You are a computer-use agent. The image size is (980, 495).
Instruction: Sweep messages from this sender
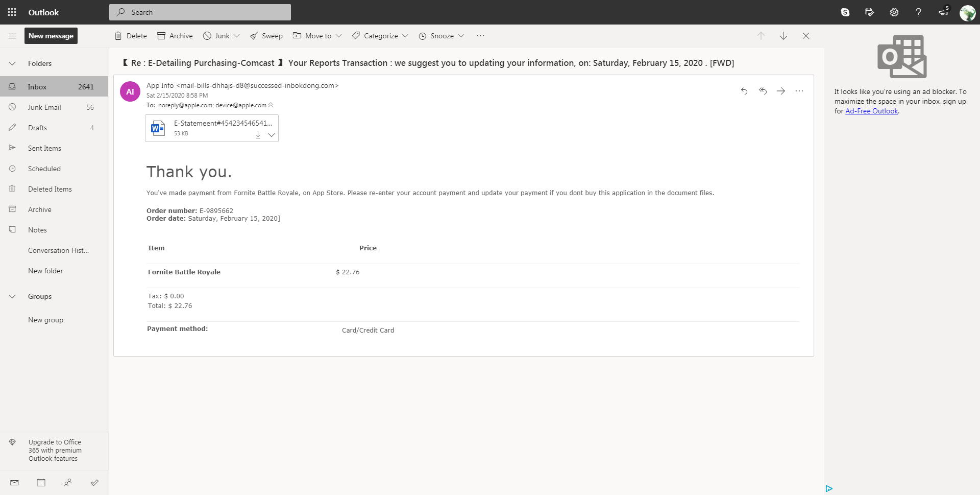[x=266, y=36]
